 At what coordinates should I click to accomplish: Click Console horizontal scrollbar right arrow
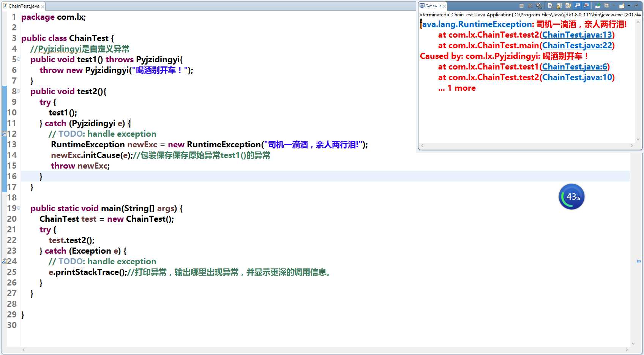(x=632, y=145)
